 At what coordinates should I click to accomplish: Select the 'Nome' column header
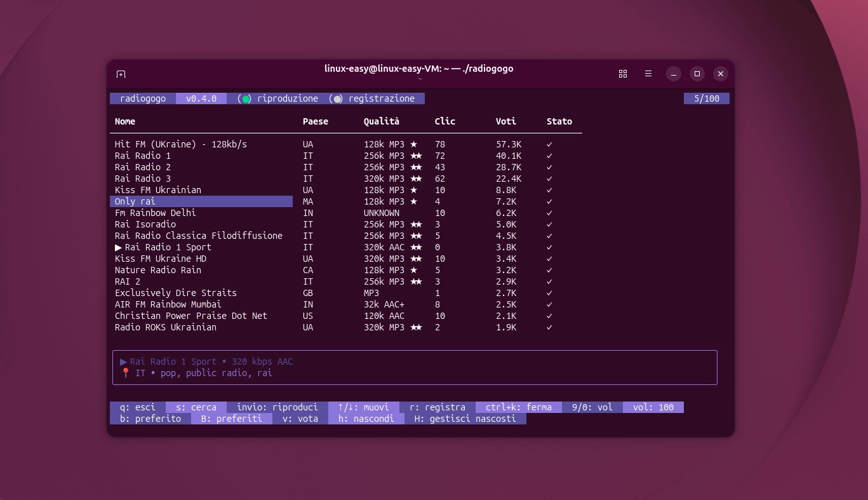(125, 121)
